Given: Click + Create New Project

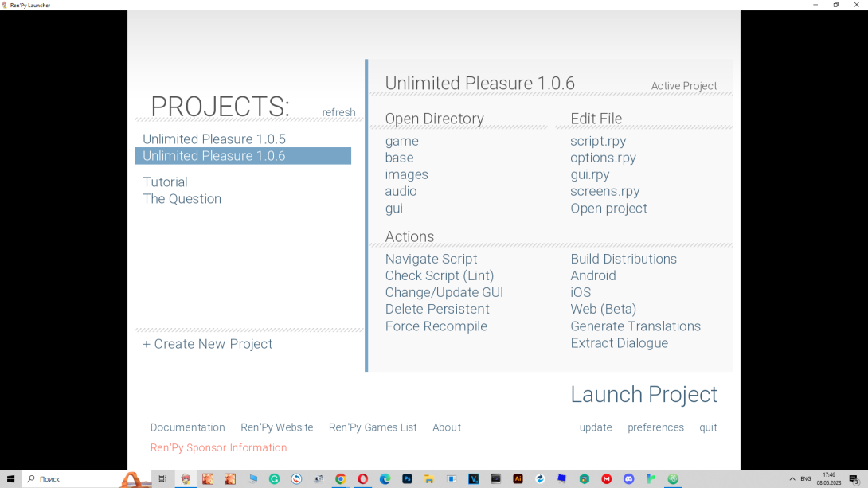Looking at the screenshot, I should click(x=208, y=344).
